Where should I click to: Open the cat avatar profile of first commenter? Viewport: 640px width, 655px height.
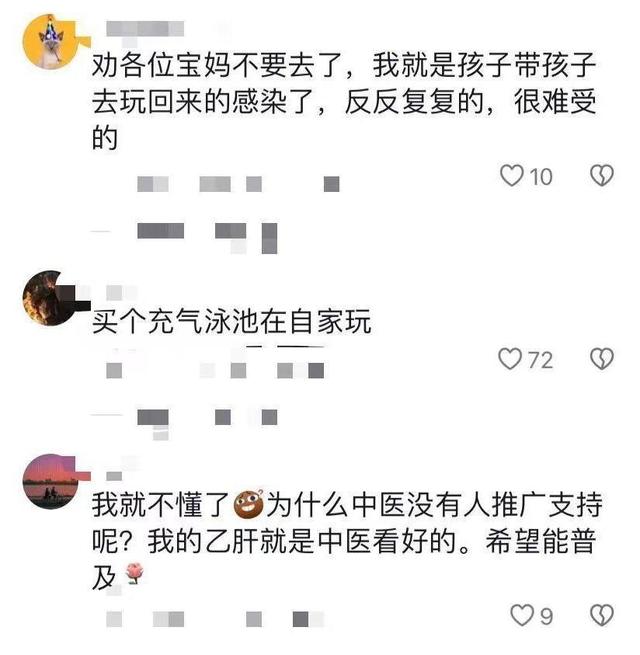click(50, 41)
